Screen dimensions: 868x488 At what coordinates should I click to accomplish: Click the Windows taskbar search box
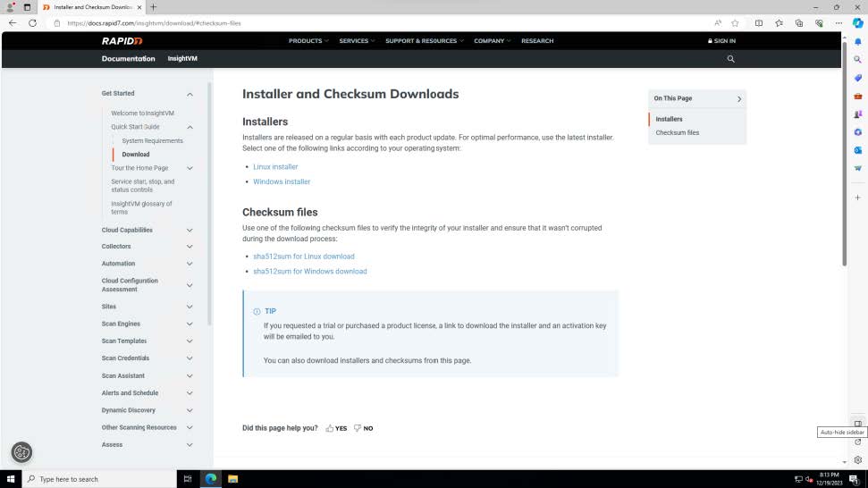pos(98,479)
